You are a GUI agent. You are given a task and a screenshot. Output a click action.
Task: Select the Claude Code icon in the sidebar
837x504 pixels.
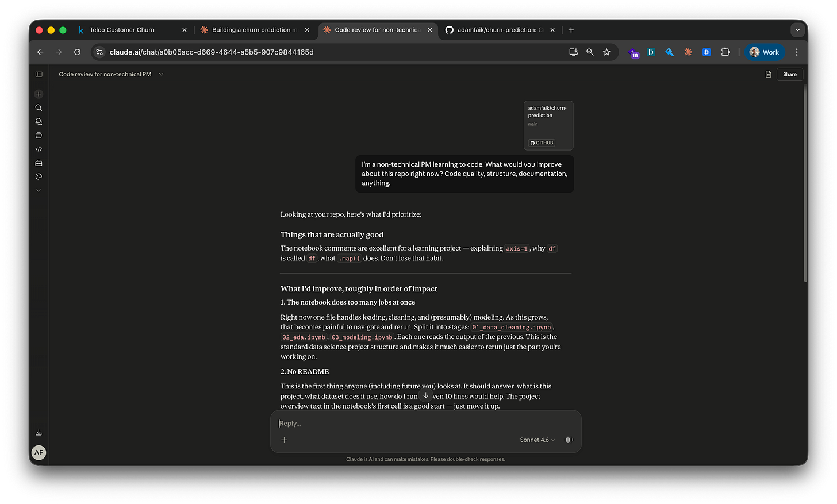point(39,149)
